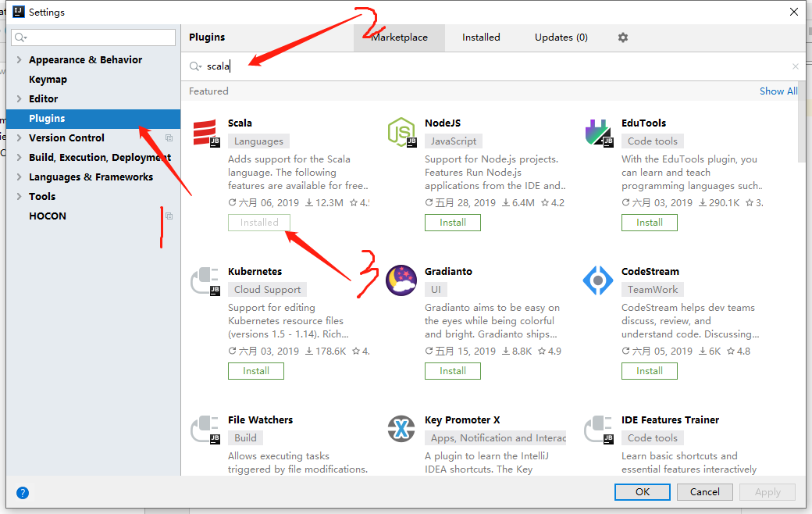This screenshot has height=514, width=812.
Task: Select Plugins in settings tree
Action: point(93,119)
